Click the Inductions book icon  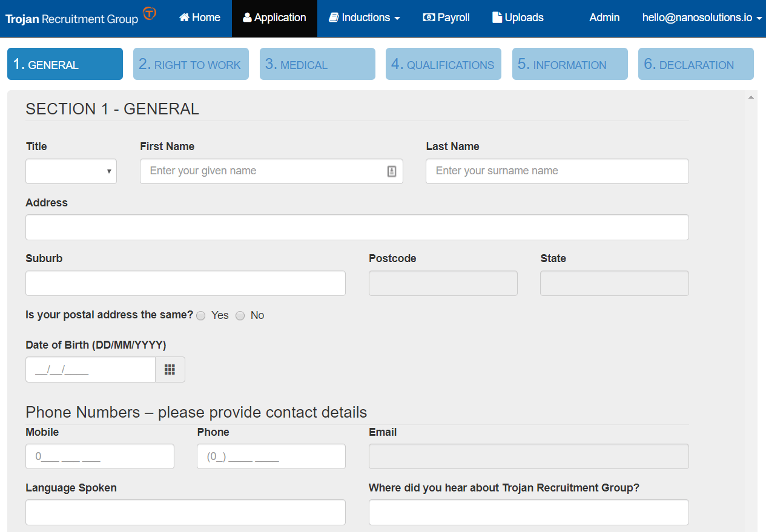click(x=334, y=18)
